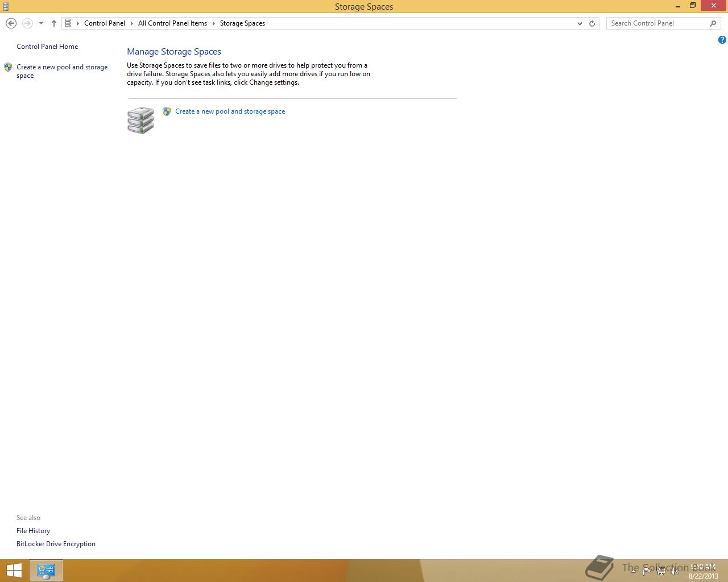Click the Forward navigation arrow
This screenshot has height=582, width=728.
(x=27, y=23)
